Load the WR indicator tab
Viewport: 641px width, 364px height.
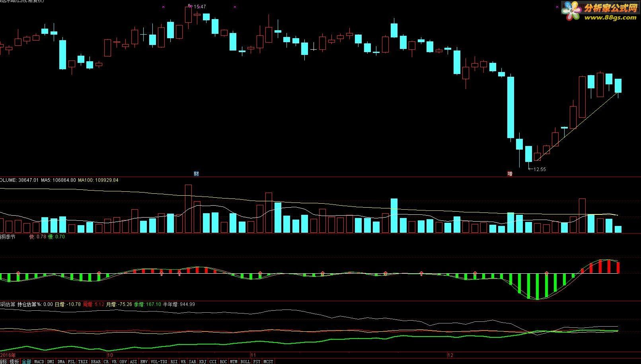[183, 362]
